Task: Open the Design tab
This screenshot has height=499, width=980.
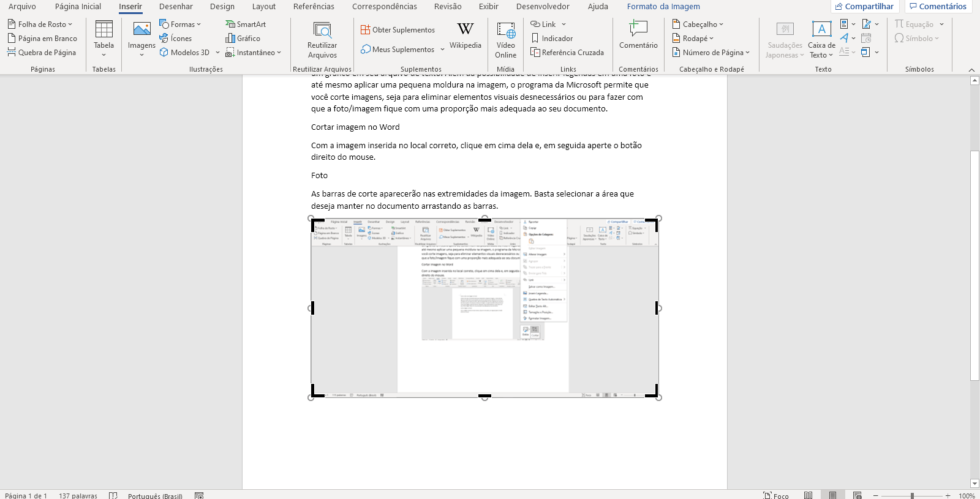Action: click(x=222, y=7)
